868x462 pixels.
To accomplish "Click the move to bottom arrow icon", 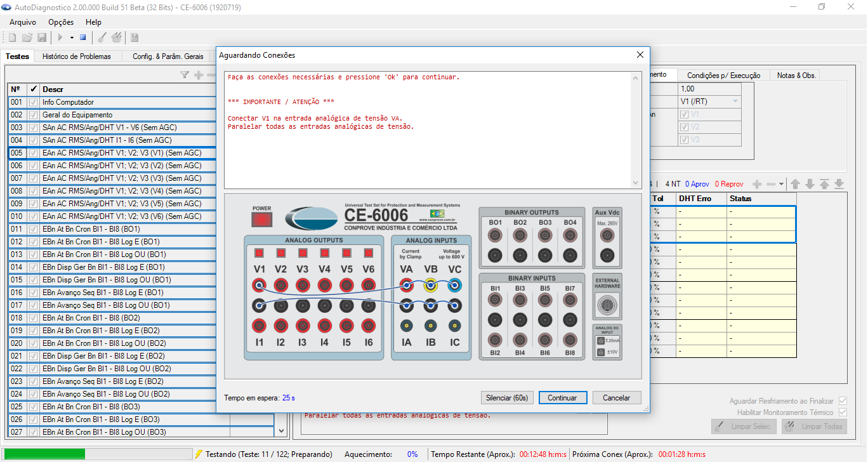I will pyautogui.click(x=839, y=184).
